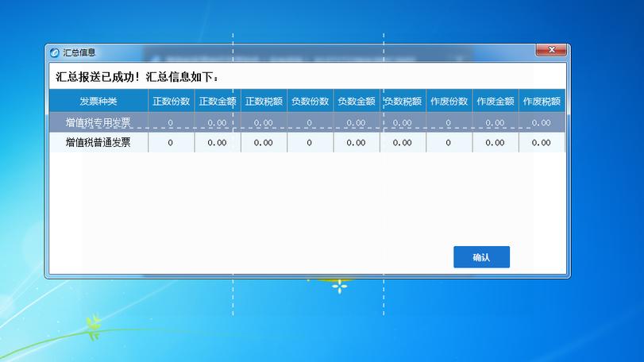Click 正数份数 cell in 增值税普通发票 row
This screenshot has width=644, height=362.
coord(172,142)
